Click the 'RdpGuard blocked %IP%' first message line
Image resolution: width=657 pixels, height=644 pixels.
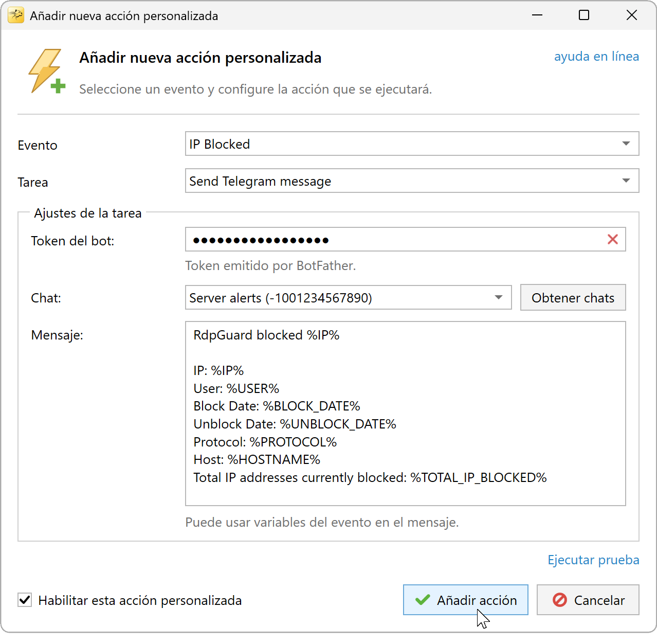click(266, 335)
